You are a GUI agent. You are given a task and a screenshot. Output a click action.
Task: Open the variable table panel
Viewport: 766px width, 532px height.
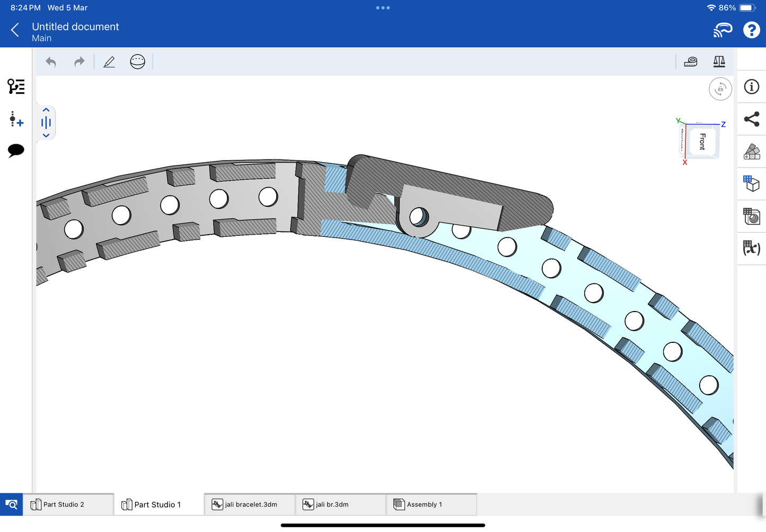(x=751, y=248)
